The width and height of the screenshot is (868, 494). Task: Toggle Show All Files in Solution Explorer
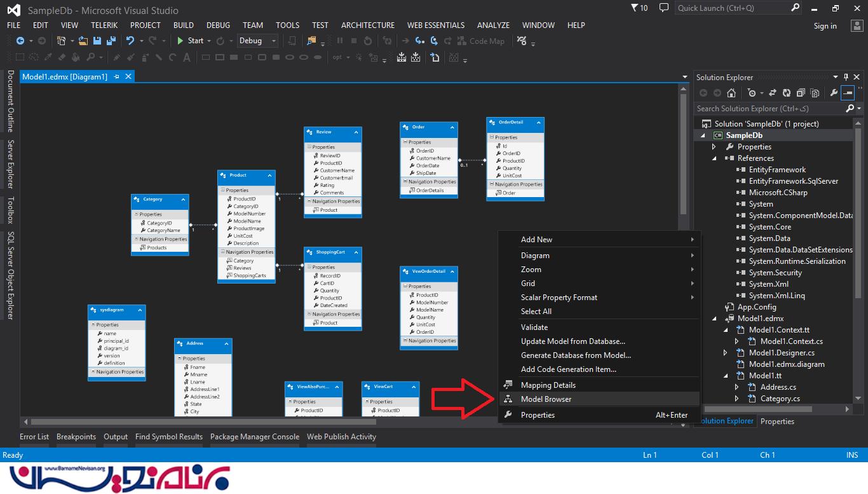pyautogui.click(x=814, y=93)
